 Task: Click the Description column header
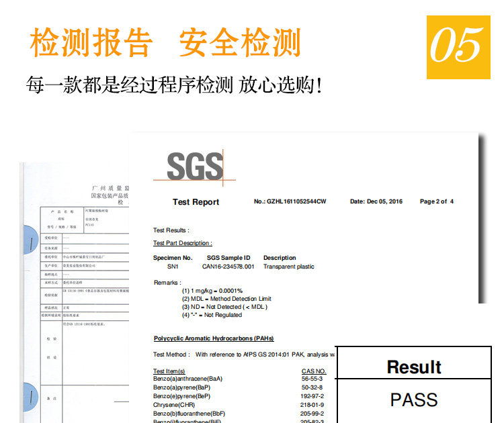[x=280, y=258]
